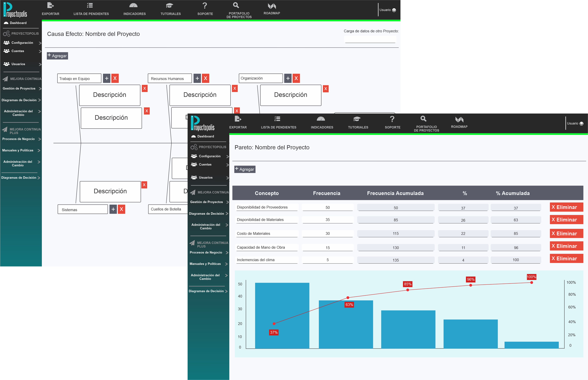This screenshot has height=380, width=588.
Task: Open the Roadmap icon in the Causa Efecto toolbar
Action: (272, 6)
